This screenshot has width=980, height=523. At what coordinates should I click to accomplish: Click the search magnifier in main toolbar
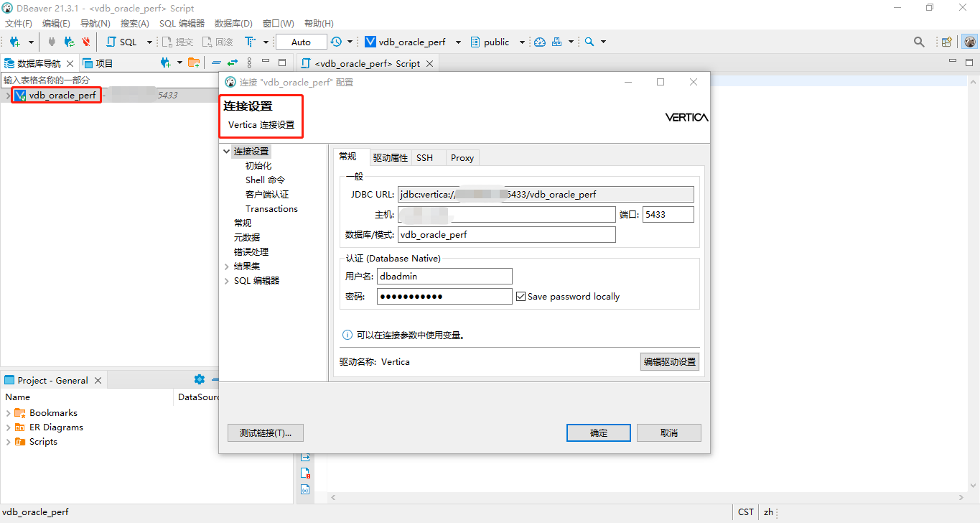(589, 42)
